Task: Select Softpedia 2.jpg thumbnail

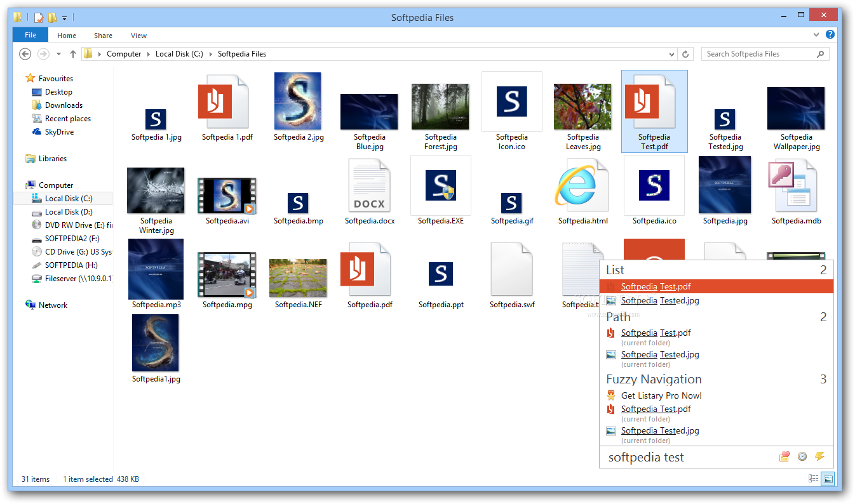Action: pyautogui.click(x=298, y=101)
